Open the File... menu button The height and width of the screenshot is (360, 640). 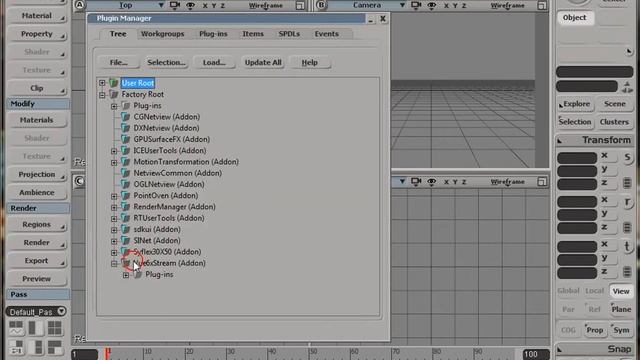click(x=119, y=62)
